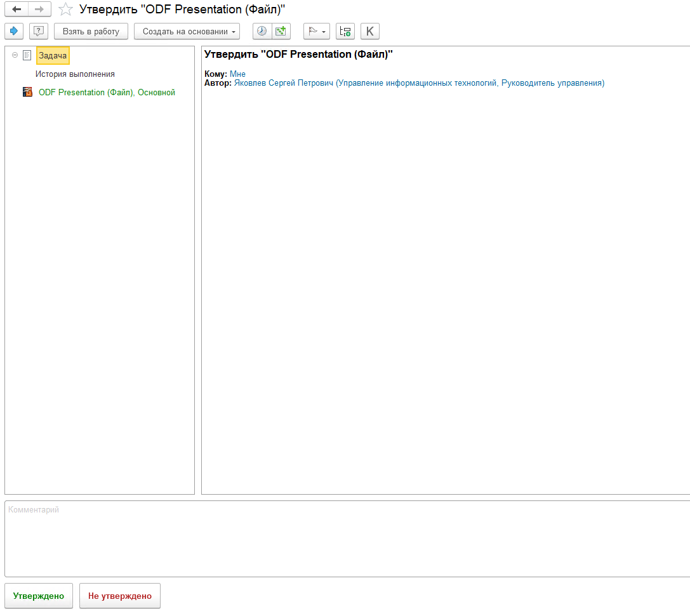This screenshot has height=616, width=690.
Task: Collapse the Задача tree node
Action: click(15, 55)
